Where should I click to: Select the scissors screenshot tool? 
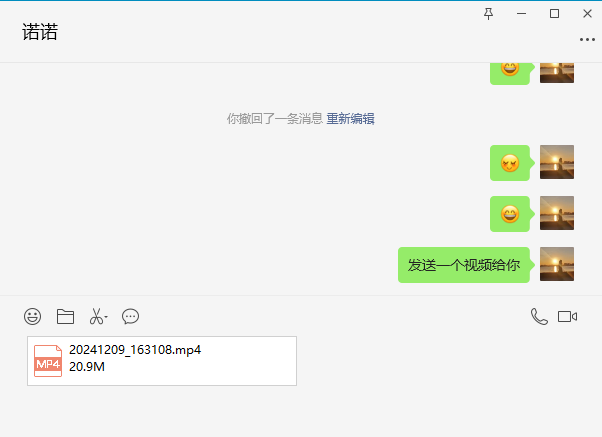[x=95, y=317]
